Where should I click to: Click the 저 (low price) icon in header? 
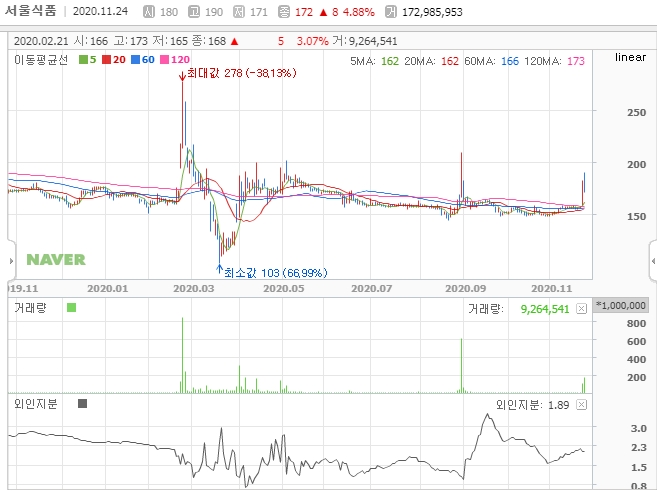[239, 12]
